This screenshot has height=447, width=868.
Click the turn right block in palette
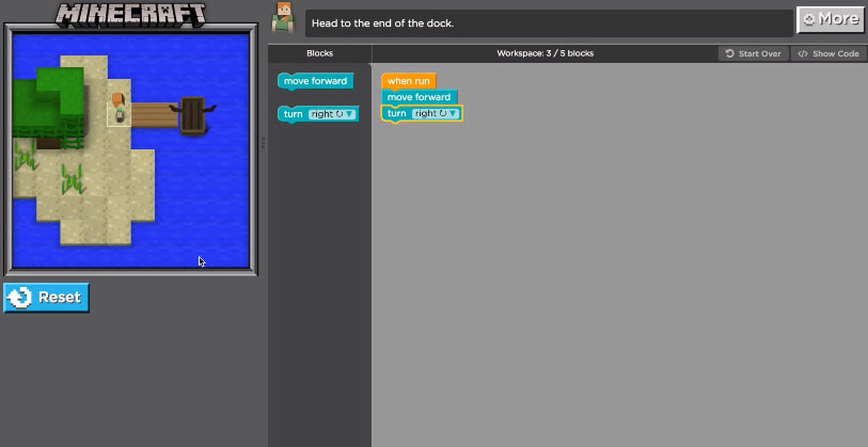[x=316, y=113]
